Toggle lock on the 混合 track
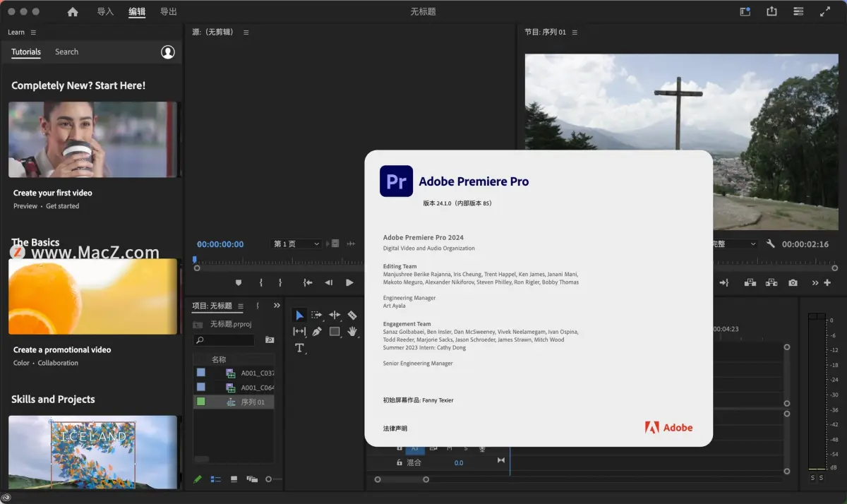The image size is (847, 504). [399, 462]
